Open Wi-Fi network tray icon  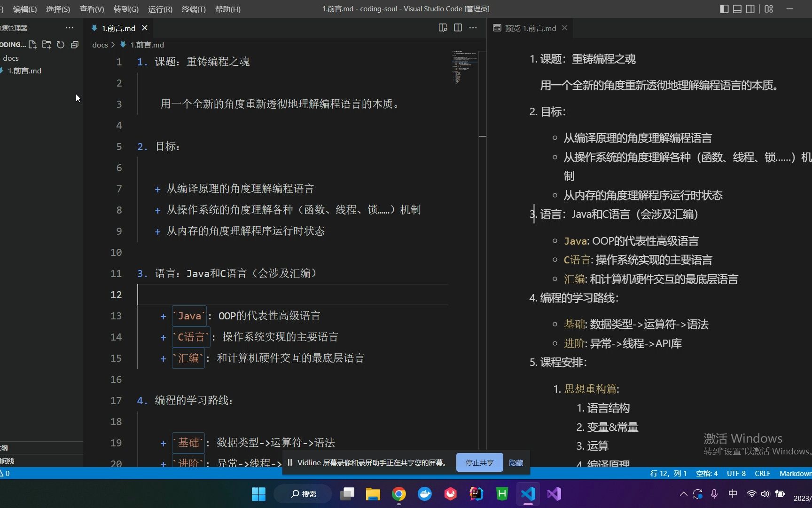tap(751, 494)
